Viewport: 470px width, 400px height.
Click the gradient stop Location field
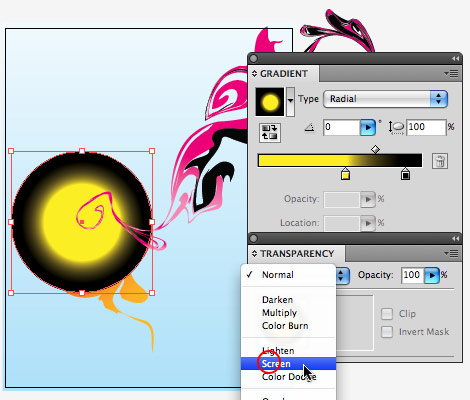pyautogui.click(x=342, y=223)
